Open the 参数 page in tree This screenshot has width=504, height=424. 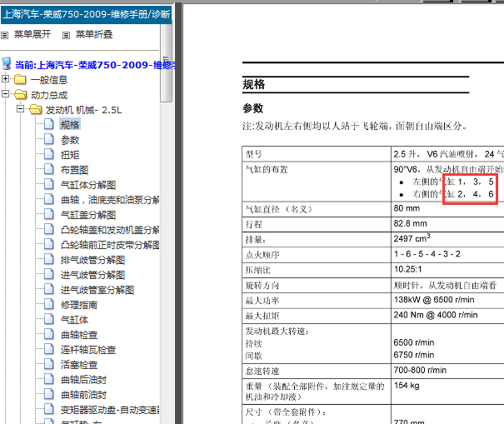pyautogui.click(x=70, y=140)
